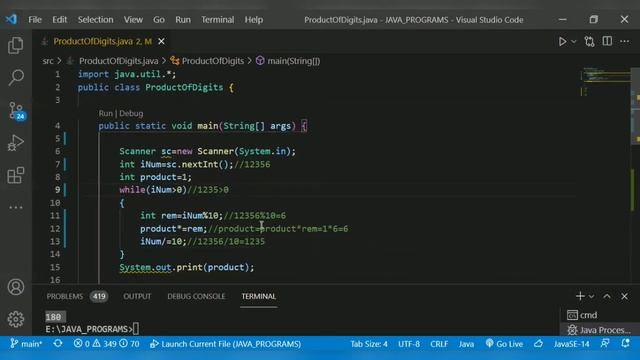Create a new terminal with plus icon
640x360 pixels.
[580, 296]
